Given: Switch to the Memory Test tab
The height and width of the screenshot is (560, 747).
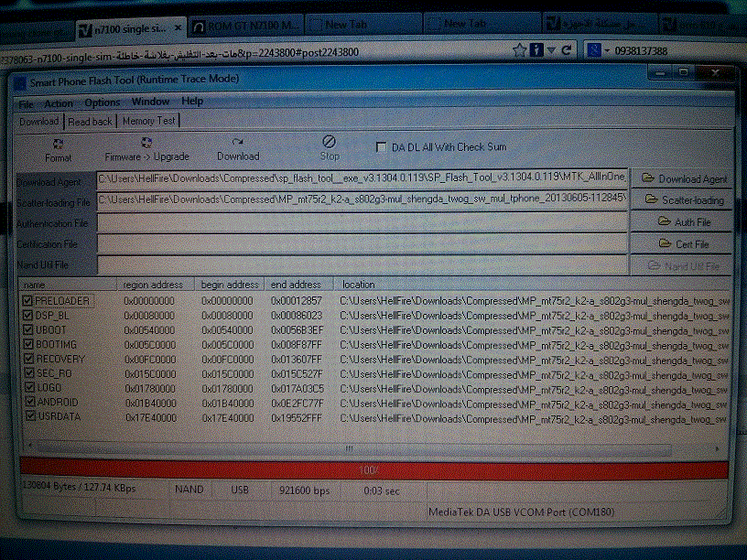Looking at the screenshot, I should [x=148, y=121].
